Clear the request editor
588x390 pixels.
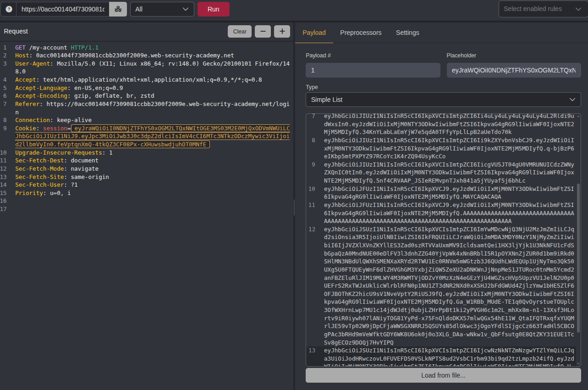pyautogui.click(x=240, y=31)
